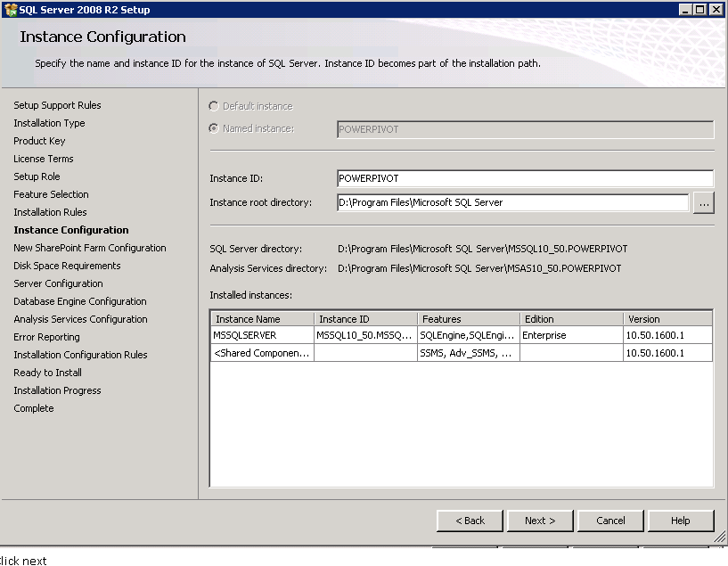728x566 pixels.
Task: Select the <Shared Componen... row
Action: [462, 353]
